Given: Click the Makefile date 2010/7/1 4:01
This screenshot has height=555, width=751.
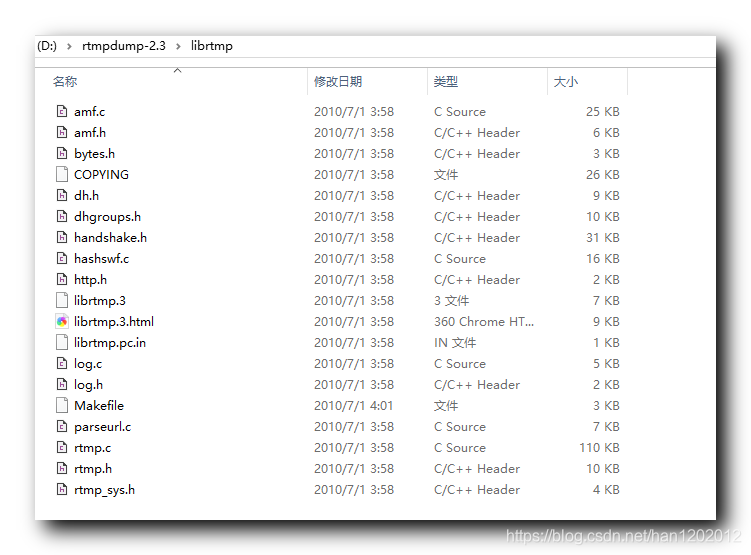Looking at the screenshot, I should click(x=353, y=406).
